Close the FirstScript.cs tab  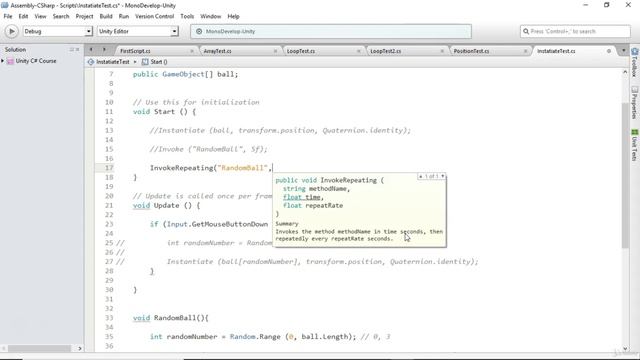click(x=192, y=51)
